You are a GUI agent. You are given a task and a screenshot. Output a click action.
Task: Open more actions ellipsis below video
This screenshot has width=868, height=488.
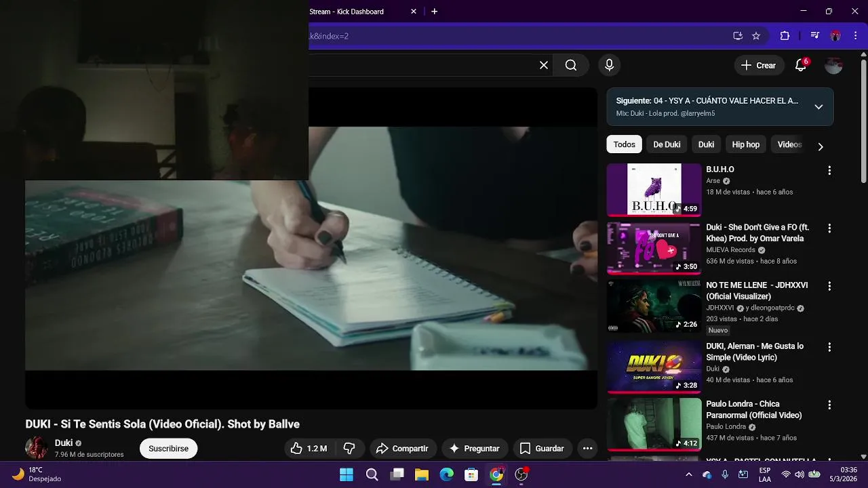[588, 449]
